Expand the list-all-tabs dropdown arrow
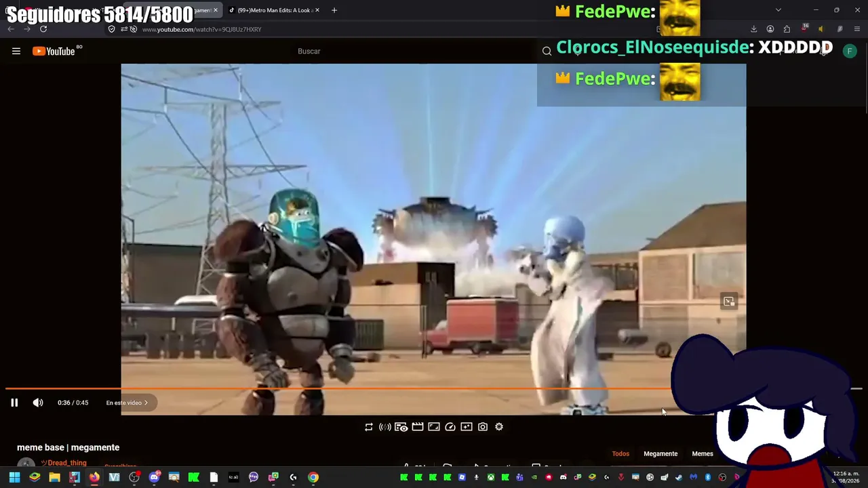 (778, 10)
